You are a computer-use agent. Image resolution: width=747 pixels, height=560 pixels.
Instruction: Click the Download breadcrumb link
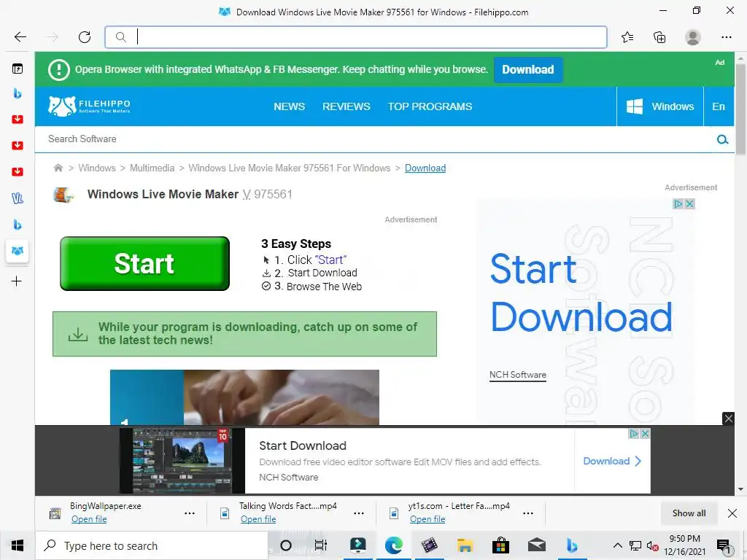click(425, 168)
